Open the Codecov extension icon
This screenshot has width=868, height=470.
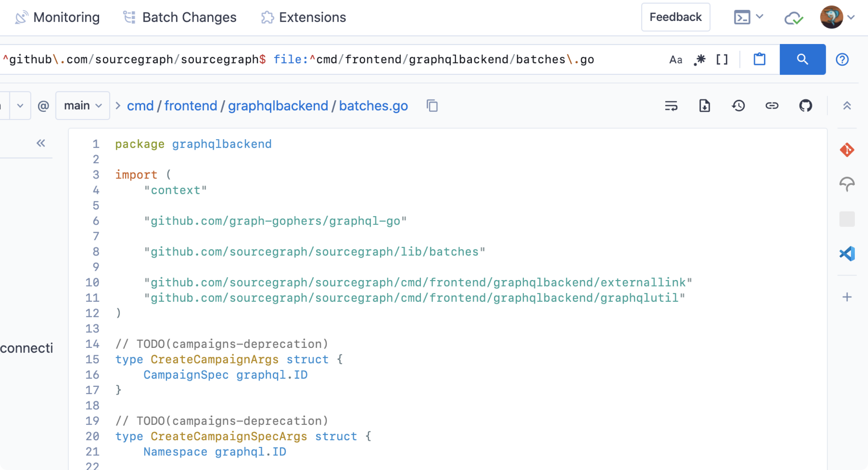click(848, 184)
